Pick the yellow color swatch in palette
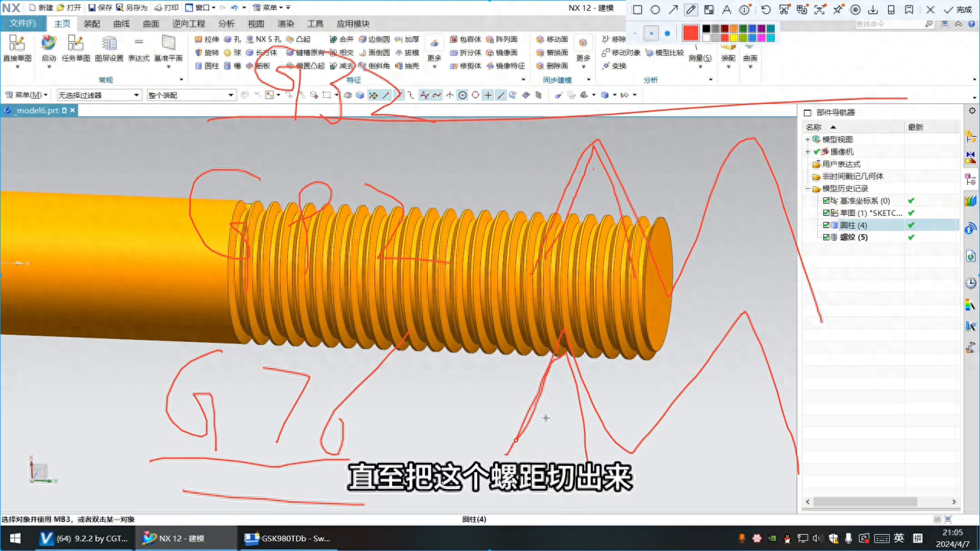Screen dimensions: 980x551 (x=733, y=37)
